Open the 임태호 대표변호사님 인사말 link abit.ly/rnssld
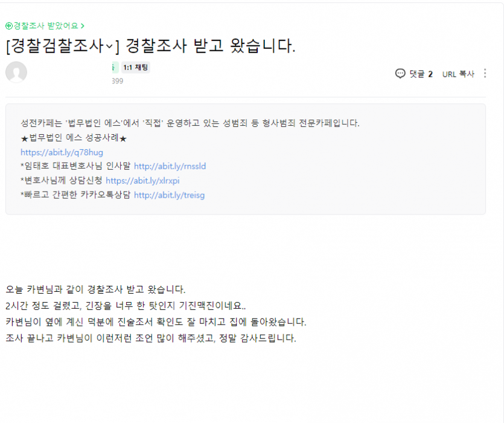Screen dimensions: 504x423 (170, 166)
